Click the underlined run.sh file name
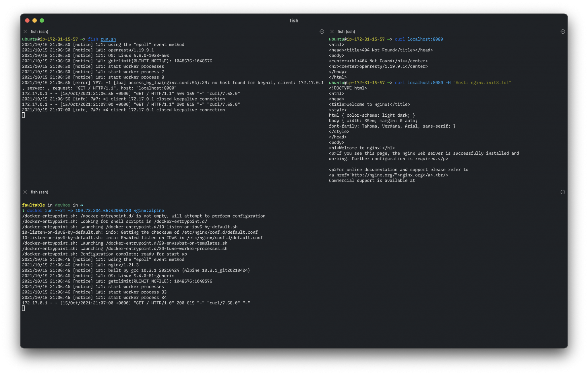The width and height of the screenshot is (588, 375). coord(108,39)
